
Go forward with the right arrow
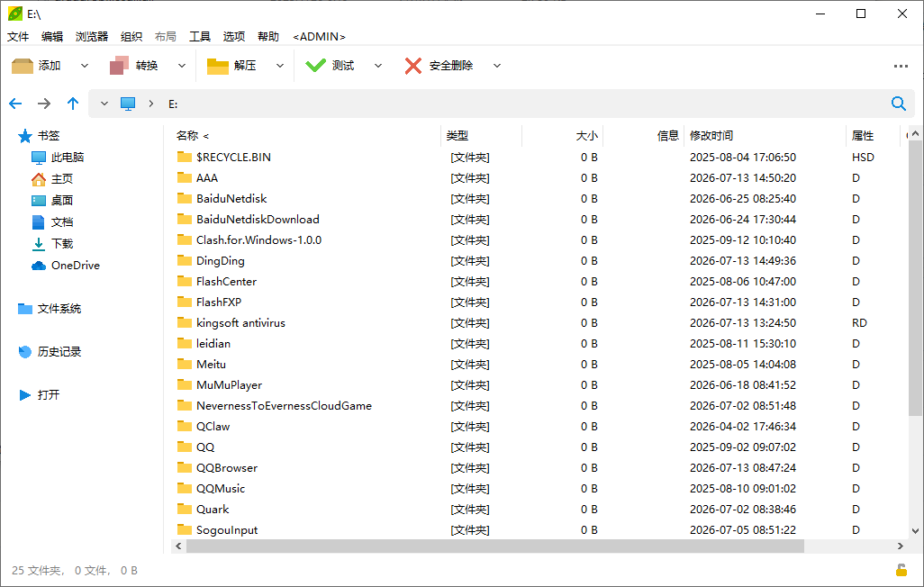44,104
